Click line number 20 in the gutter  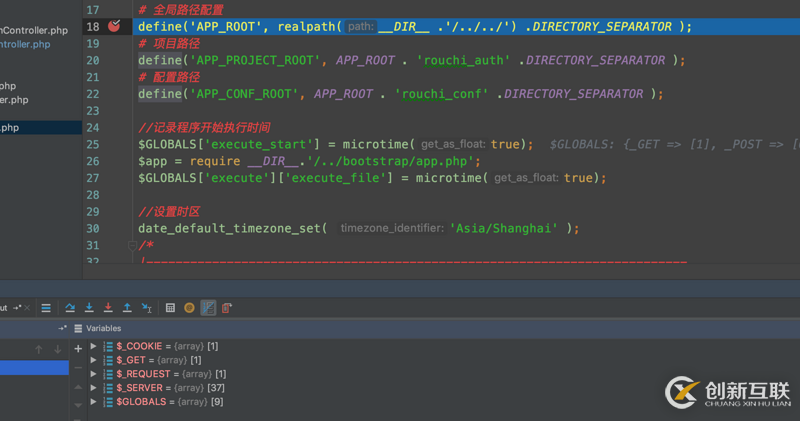(93, 60)
